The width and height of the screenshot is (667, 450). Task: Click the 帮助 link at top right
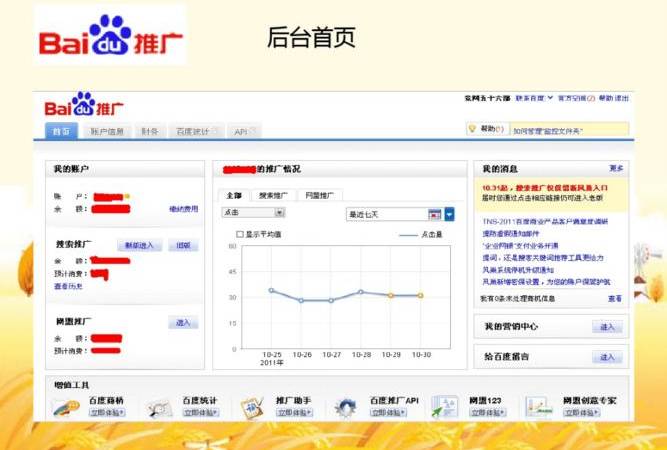point(605,98)
